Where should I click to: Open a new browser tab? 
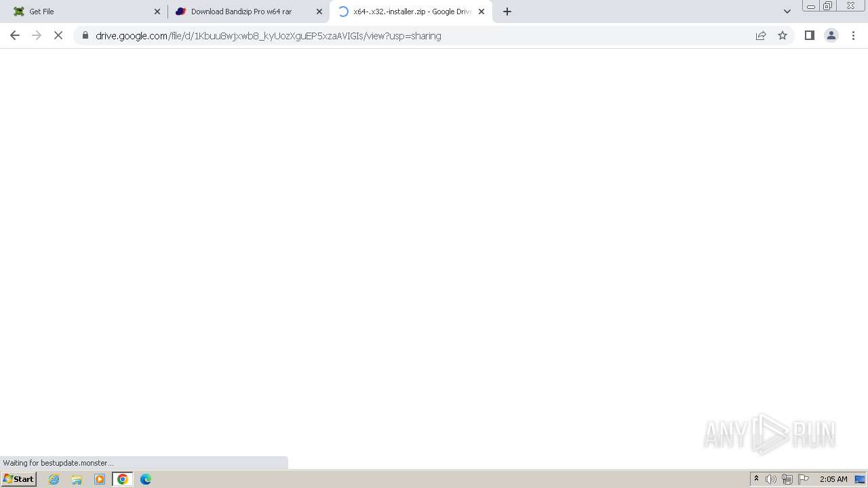point(507,12)
